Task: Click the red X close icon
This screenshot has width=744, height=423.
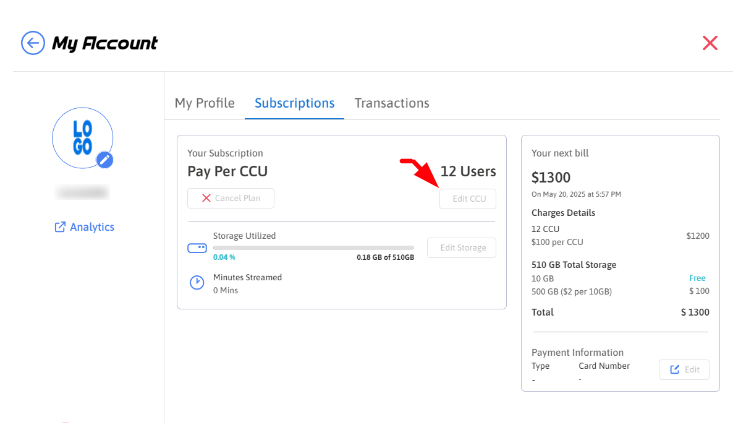Action: point(710,43)
